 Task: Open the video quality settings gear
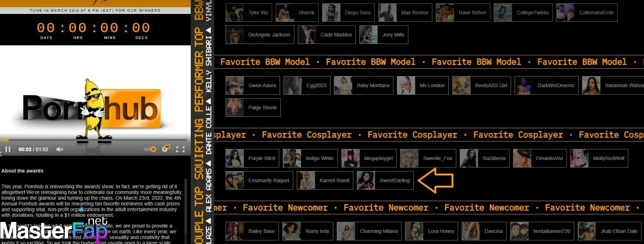click(x=165, y=149)
